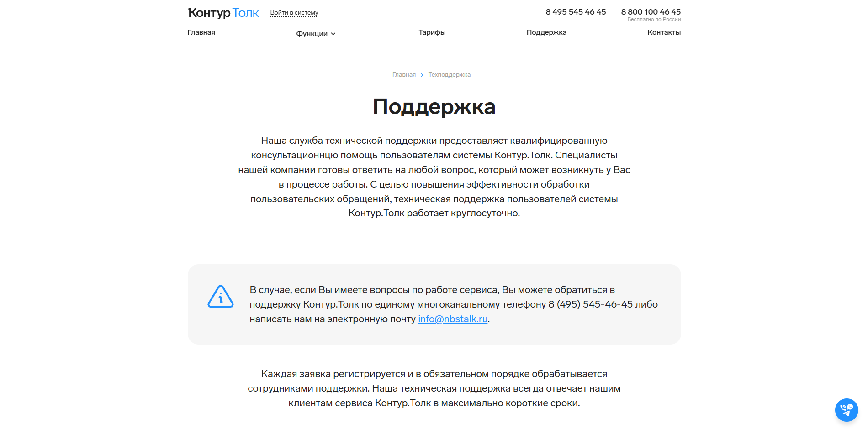Click the Контур Толк logo
Viewport: 868px width, 429px height.
coord(223,13)
